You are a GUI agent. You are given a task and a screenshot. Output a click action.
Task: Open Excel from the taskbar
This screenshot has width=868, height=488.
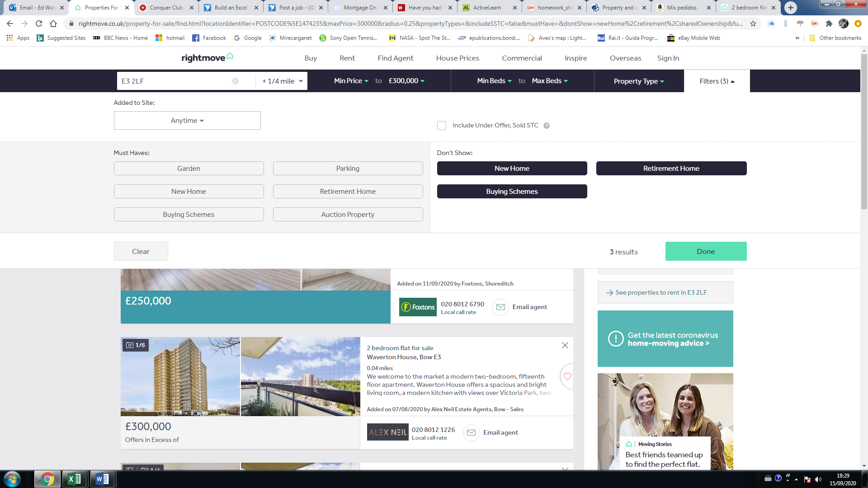[74, 479]
